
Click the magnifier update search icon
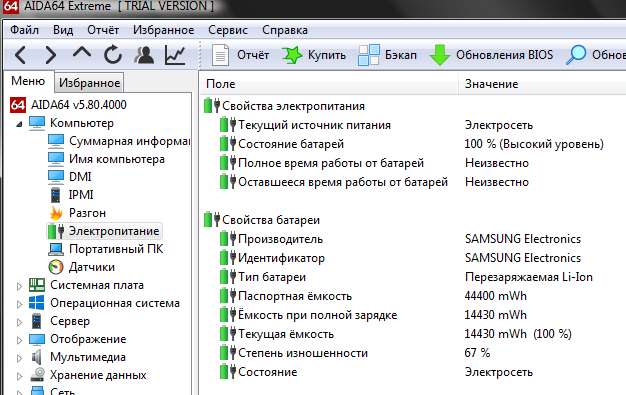(x=576, y=55)
